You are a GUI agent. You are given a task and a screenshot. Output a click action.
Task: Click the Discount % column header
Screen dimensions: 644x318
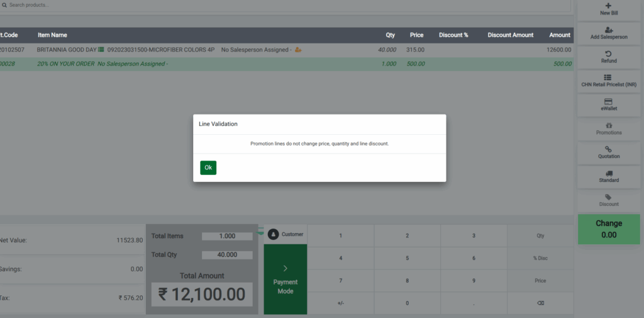coord(453,35)
